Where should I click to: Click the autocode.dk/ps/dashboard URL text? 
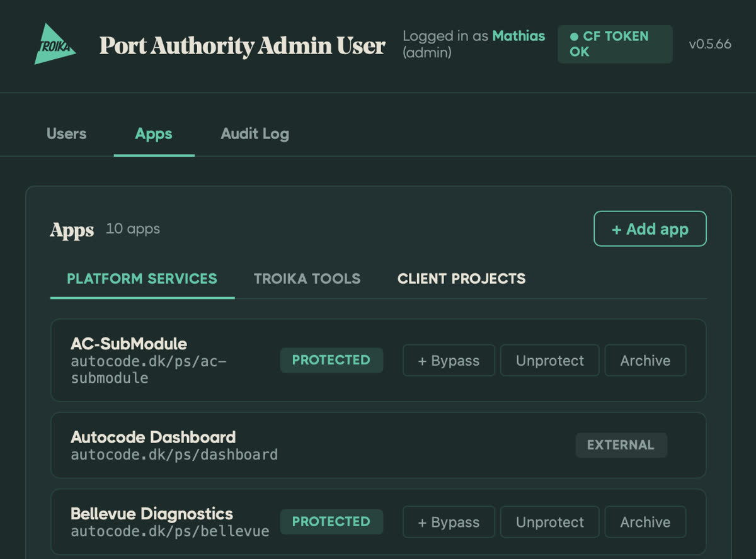pos(174,455)
